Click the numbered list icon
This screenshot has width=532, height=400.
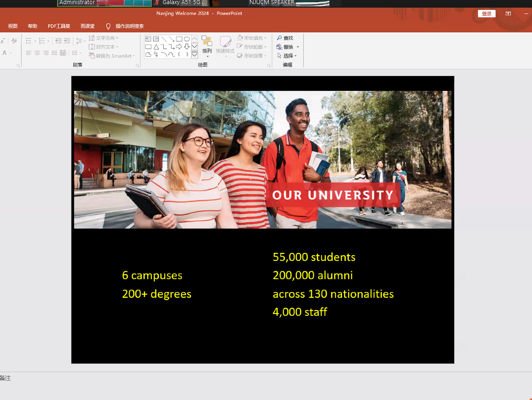pyautogui.click(x=42, y=41)
